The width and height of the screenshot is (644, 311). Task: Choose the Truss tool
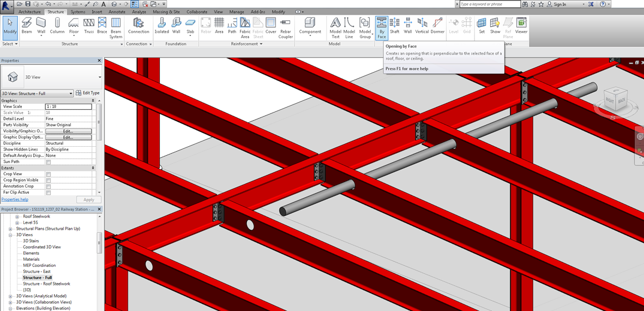click(x=88, y=25)
